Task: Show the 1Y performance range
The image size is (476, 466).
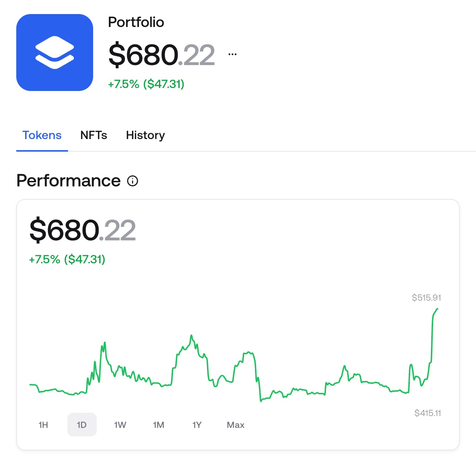Action: (197, 425)
